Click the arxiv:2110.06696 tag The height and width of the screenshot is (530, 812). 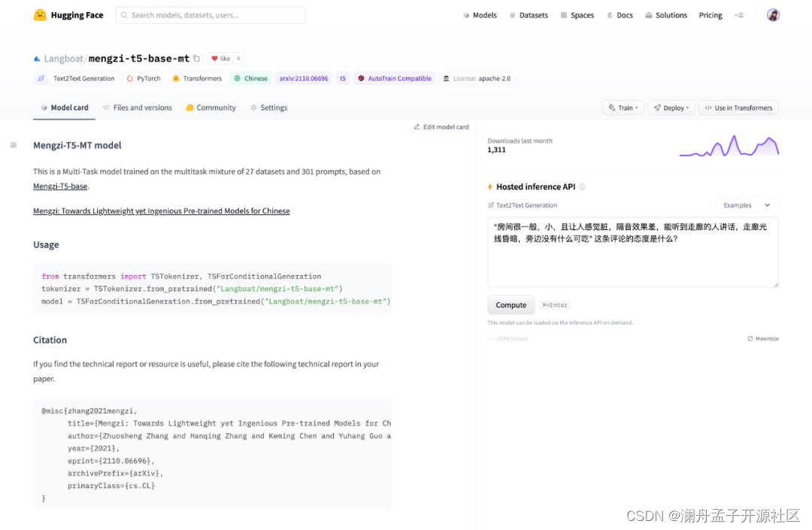click(304, 79)
